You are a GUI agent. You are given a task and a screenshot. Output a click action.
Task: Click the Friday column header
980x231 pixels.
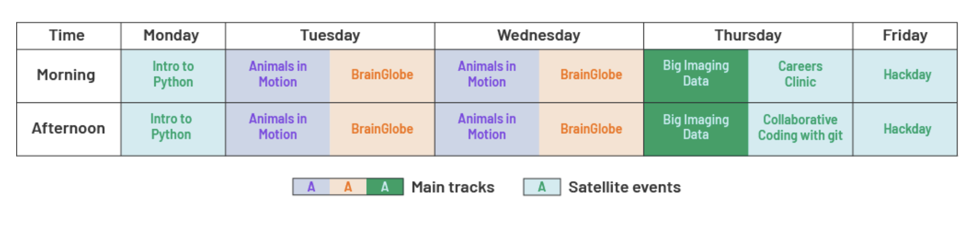905,36
